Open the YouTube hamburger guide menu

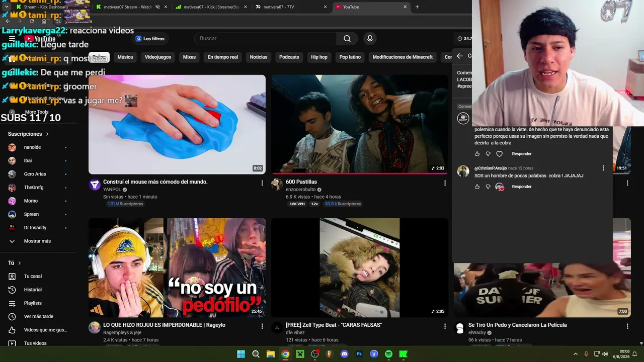12,39
